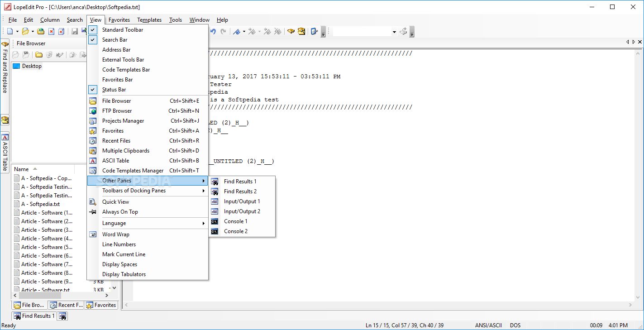Open the search bar combo dropdown arrow
This screenshot has height=330, width=644.
[394, 32]
